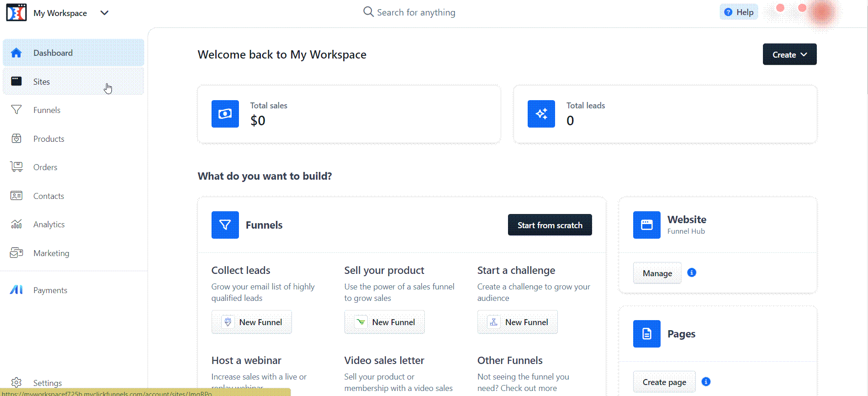Click the Sites window icon

click(16, 81)
